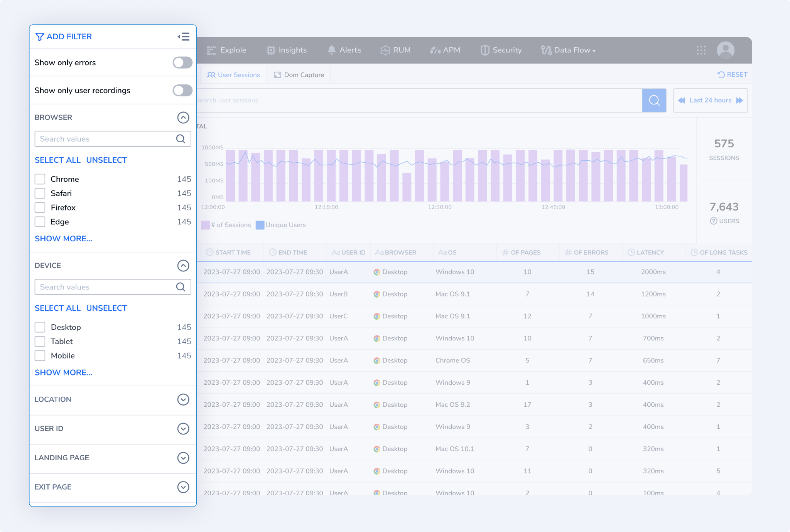
Task: Switch to the User Sessions tab
Action: (x=234, y=75)
